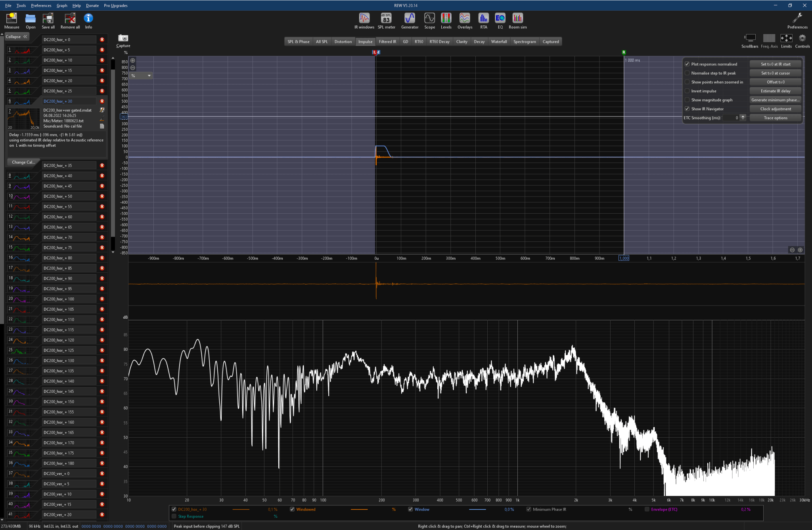Enable Show points when zoomed in
The height and width of the screenshot is (530, 812).
click(x=687, y=82)
